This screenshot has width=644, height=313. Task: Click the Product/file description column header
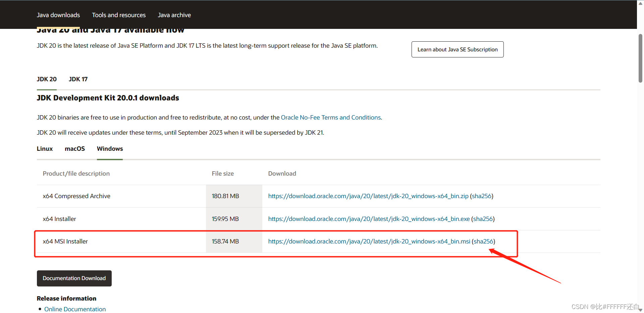click(x=76, y=174)
